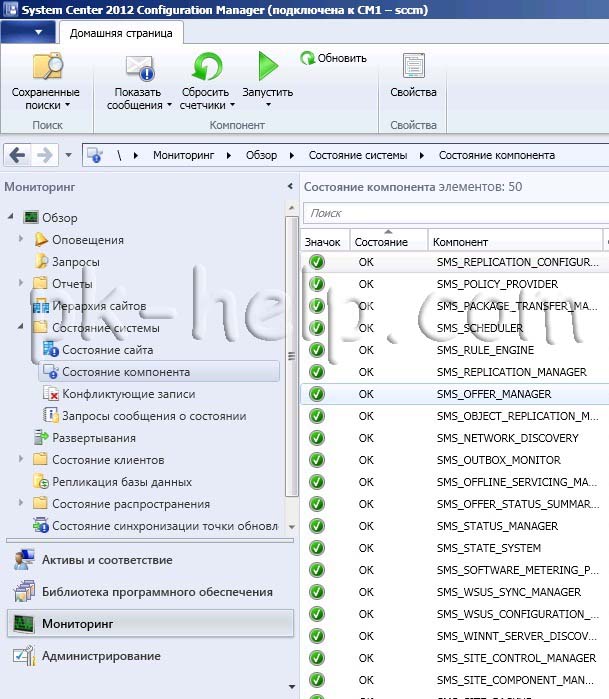The height and width of the screenshot is (699, 609).
Task: Expand the Оповещения tree node
Action: tap(21, 239)
